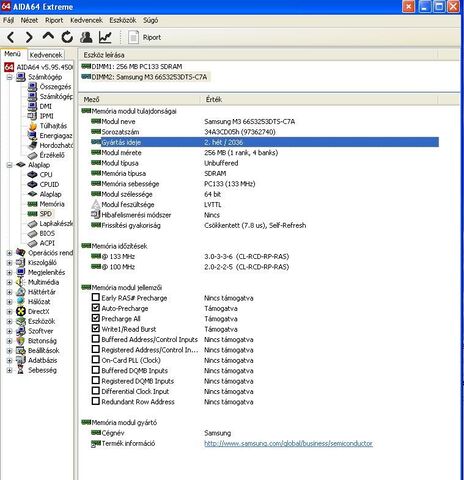
Task: Open the user icon in the toolbar
Action: [x=86, y=37]
